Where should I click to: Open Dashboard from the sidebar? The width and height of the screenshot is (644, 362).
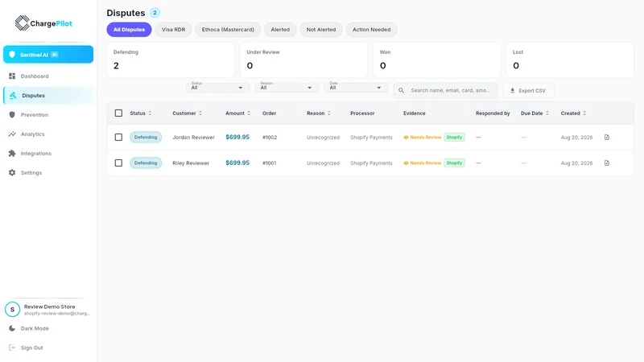48,76
